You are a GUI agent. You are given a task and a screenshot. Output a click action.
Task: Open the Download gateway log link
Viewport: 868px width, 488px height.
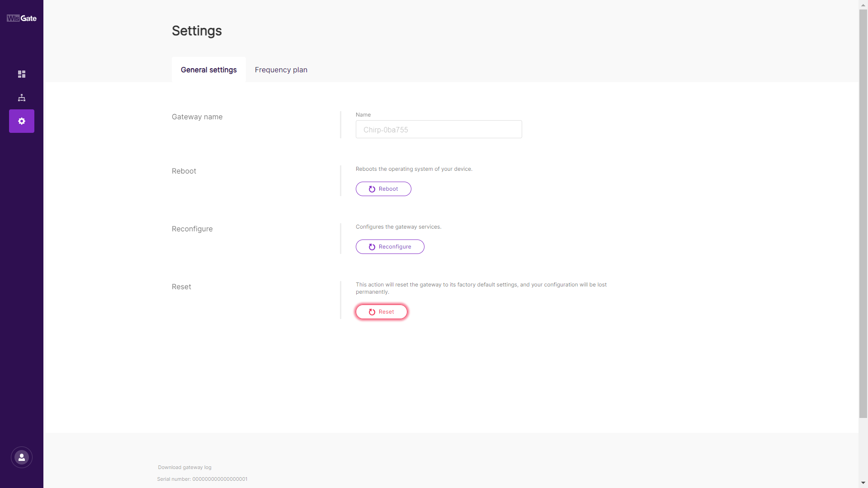(x=184, y=467)
